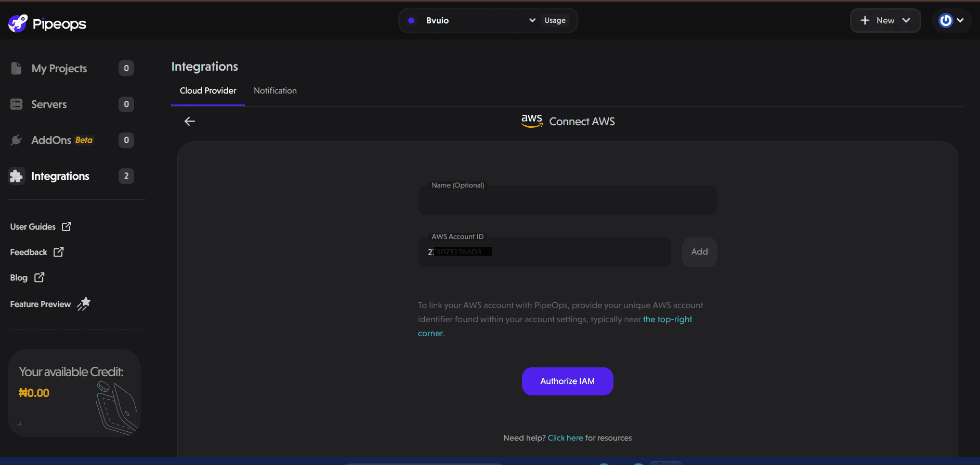Viewport: 980px width, 465px height.
Task: Click the Bvuio workspace colored dot
Action: pyautogui.click(x=411, y=20)
